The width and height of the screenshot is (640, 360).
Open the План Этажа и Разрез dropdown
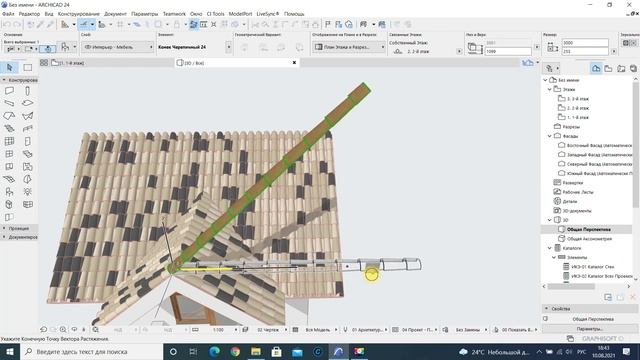point(350,47)
